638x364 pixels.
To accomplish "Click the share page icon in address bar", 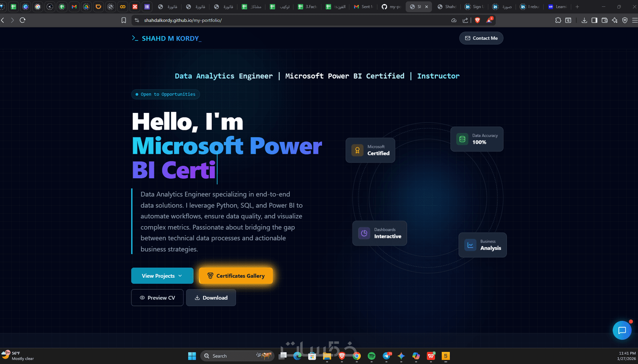I will coord(465,20).
